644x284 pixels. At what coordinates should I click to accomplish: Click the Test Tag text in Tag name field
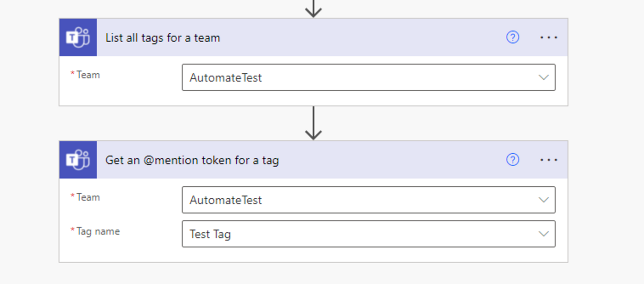click(210, 234)
